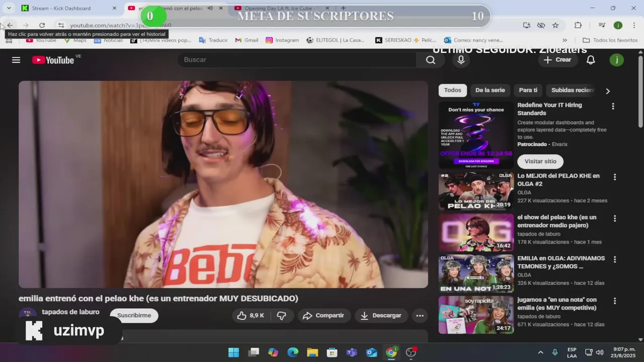Open options for jugamos a en una nota
Image resolution: width=644 pixels, height=362 pixels.
click(614, 301)
